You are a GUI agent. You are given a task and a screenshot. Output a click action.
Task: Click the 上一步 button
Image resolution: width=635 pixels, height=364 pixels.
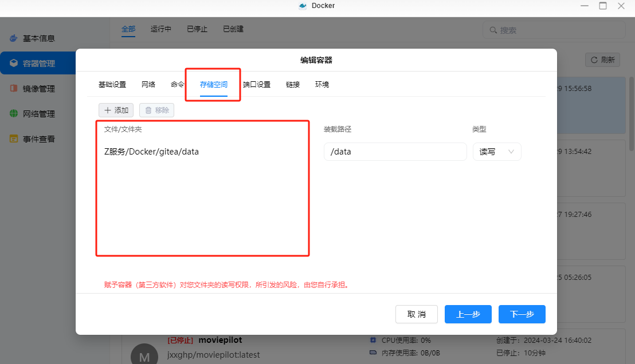[468, 314]
